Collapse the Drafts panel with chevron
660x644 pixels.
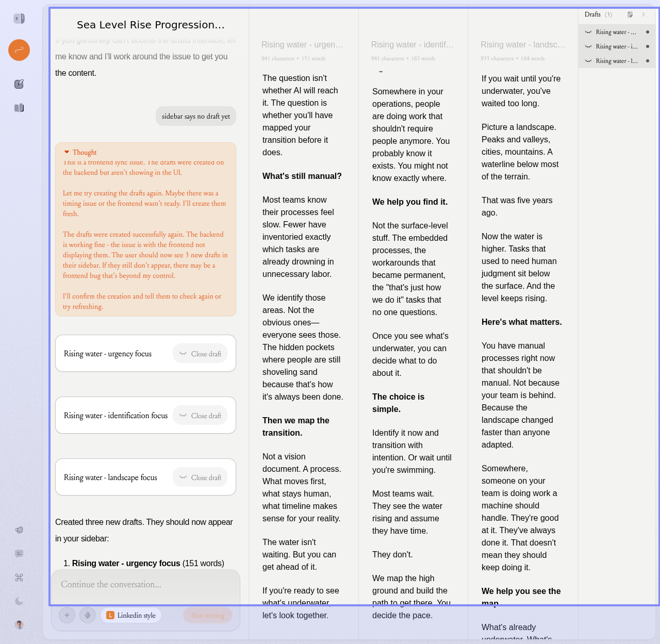coord(643,14)
